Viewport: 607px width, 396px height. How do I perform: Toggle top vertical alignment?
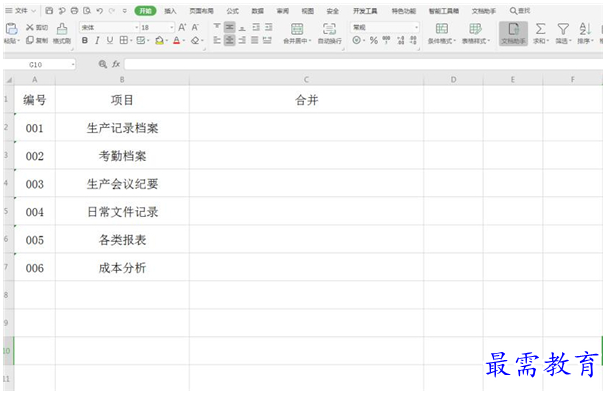(217, 27)
